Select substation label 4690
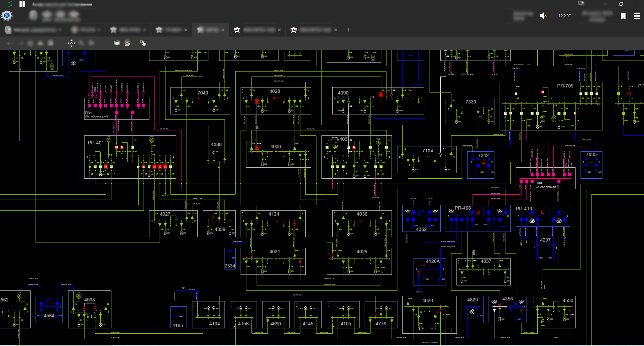The height and width of the screenshot is (346, 644). [x=275, y=324]
